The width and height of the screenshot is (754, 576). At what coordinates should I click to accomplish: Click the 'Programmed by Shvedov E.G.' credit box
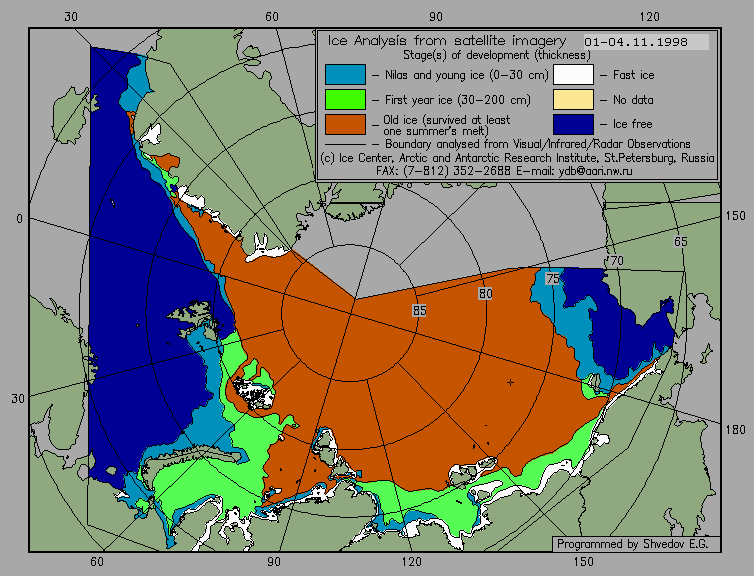(x=636, y=544)
